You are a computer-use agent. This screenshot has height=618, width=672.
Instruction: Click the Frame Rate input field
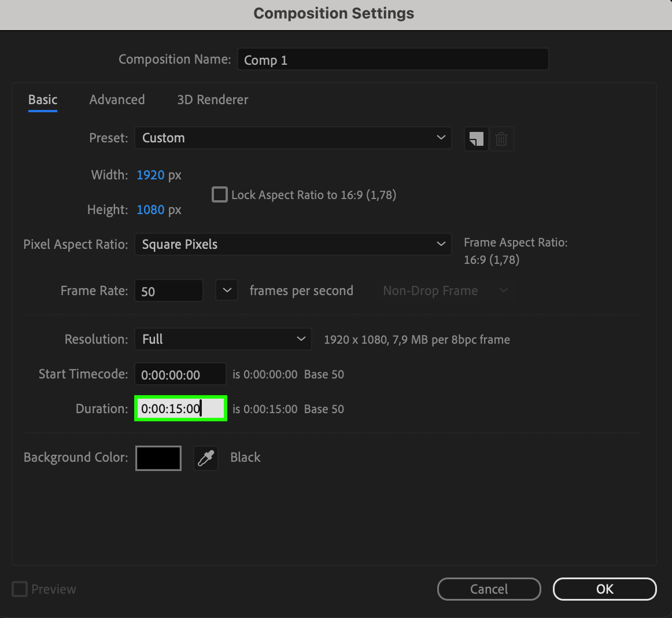click(x=168, y=291)
